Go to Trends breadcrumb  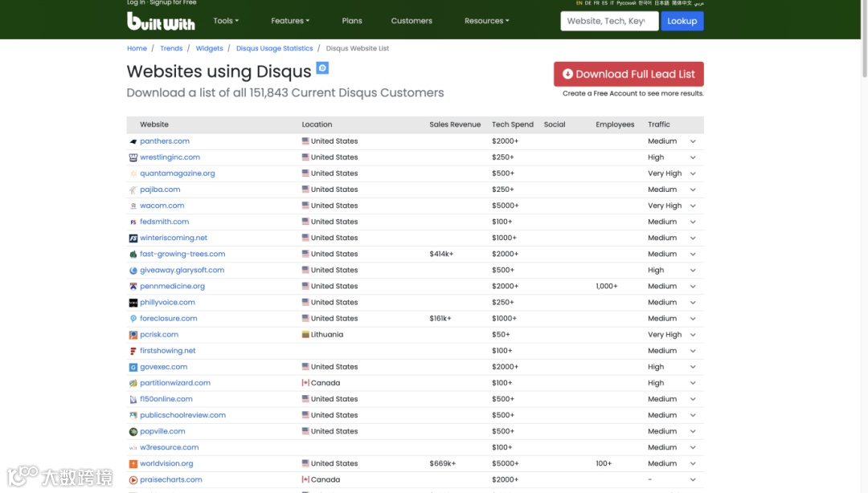[171, 48]
